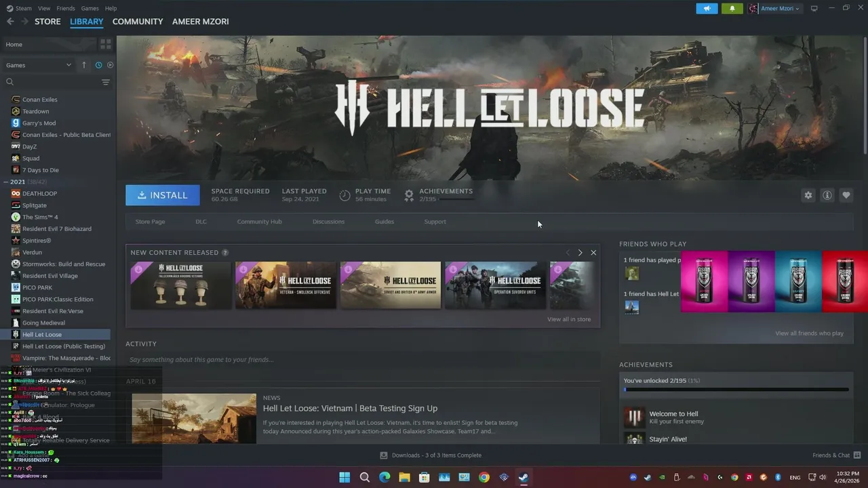This screenshot has width=868, height=488.
Task: Open the STORE tab
Action: (47, 22)
